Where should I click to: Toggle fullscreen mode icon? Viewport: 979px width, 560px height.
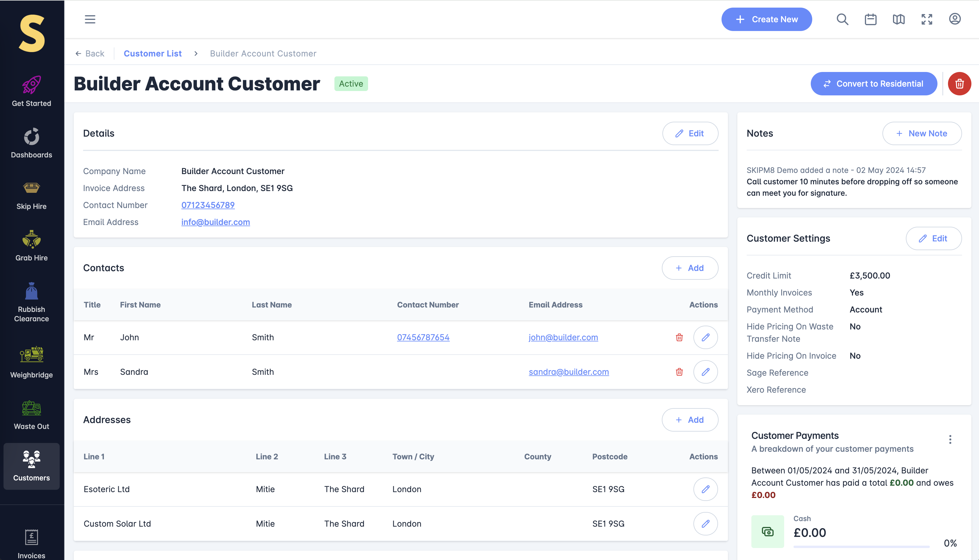tap(927, 19)
